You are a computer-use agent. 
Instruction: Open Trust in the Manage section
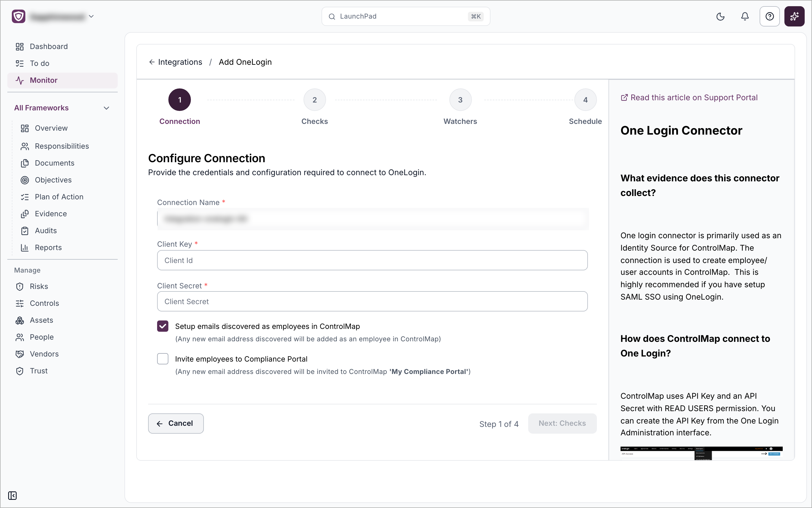tap(63, 371)
